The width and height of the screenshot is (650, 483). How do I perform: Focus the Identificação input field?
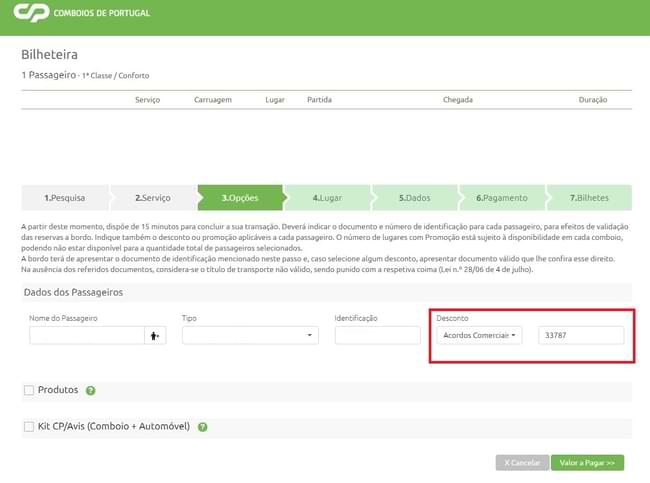click(378, 335)
